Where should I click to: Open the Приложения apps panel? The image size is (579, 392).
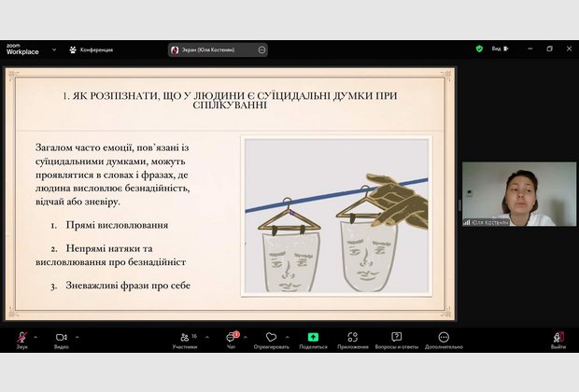[353, 338]
